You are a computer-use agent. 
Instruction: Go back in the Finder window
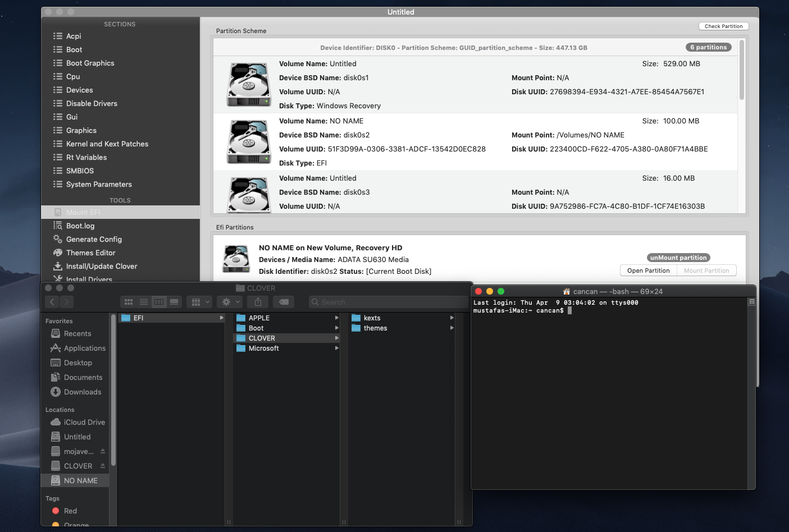pyautogui.click(x=52, y=302)
